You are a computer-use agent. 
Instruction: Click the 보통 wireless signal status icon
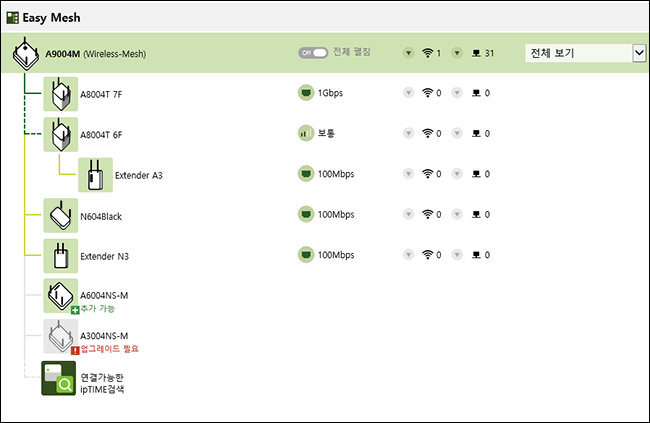click(x=306, y=134)
